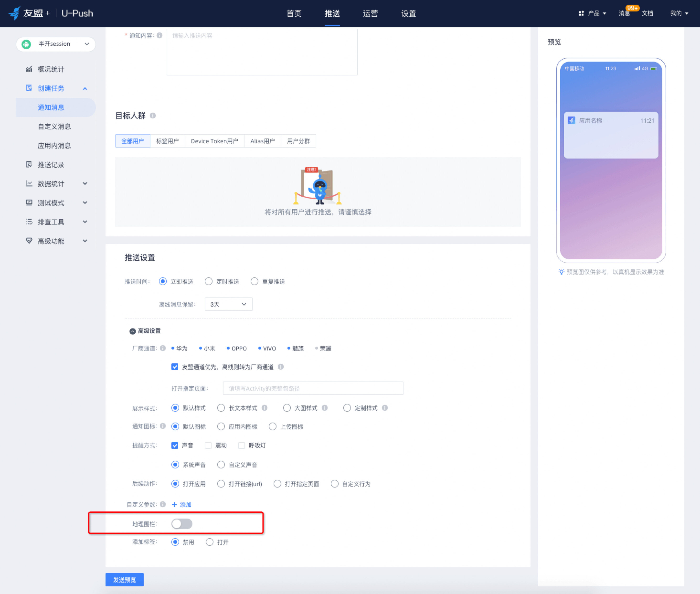Click the 产品 grid icon in header
The height and width of the screenshot is (594, 700).
[x=581, y=13]
